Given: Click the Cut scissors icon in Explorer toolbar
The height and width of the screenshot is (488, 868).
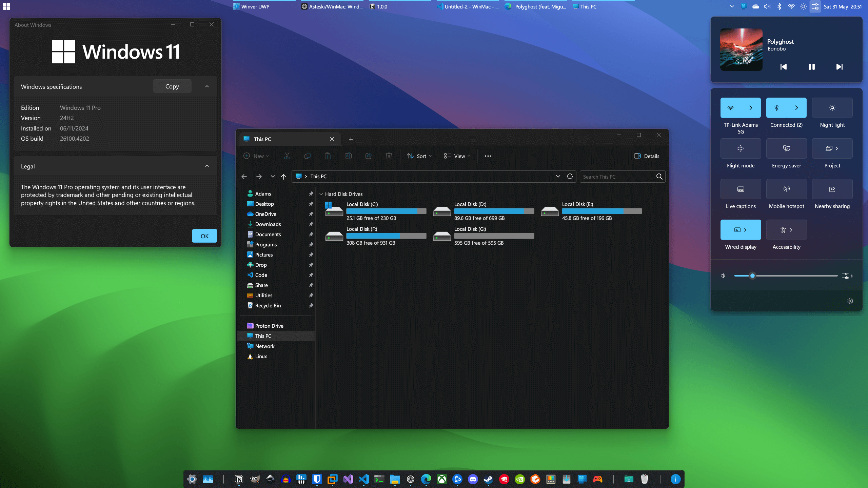Looking at the screenshot, I should click(287, 156).
